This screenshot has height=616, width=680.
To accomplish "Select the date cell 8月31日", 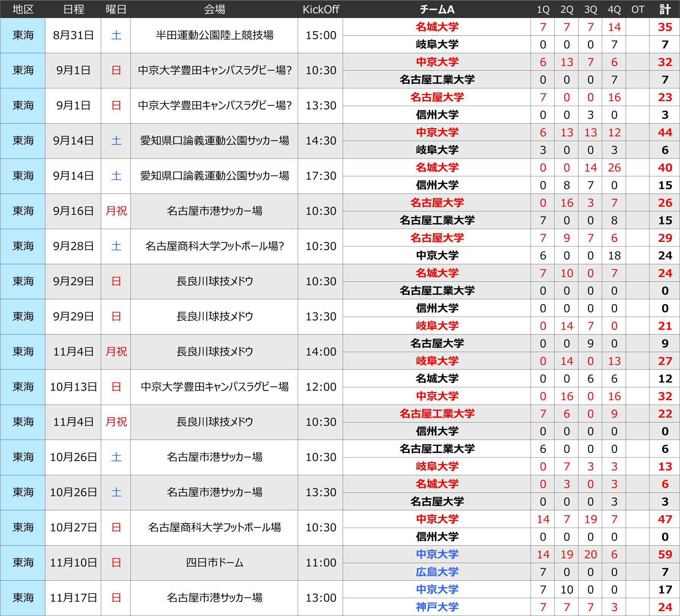I will pos(73,35).
